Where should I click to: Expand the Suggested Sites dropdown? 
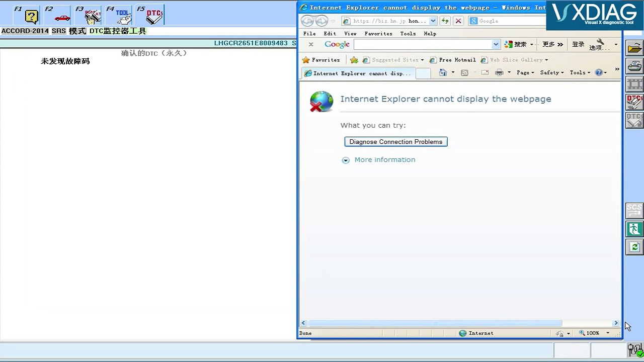click(422, 60)
